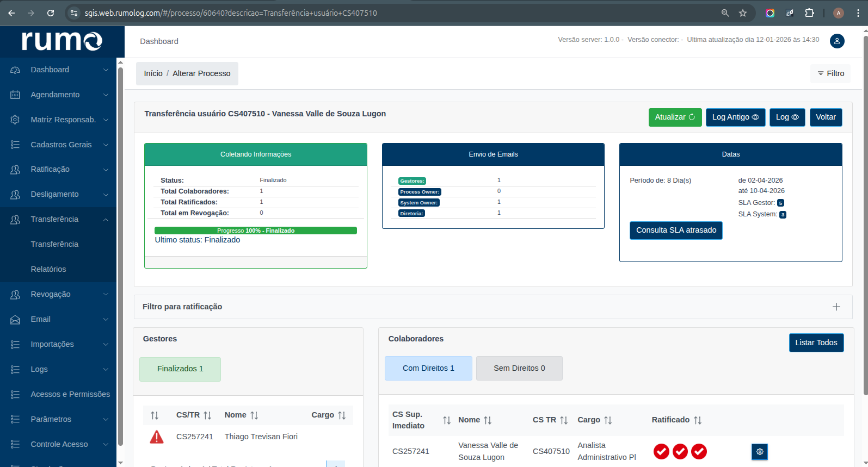Screen dimensions: 868x467
Task: Click the Voltar button
Action: point(826,117)
